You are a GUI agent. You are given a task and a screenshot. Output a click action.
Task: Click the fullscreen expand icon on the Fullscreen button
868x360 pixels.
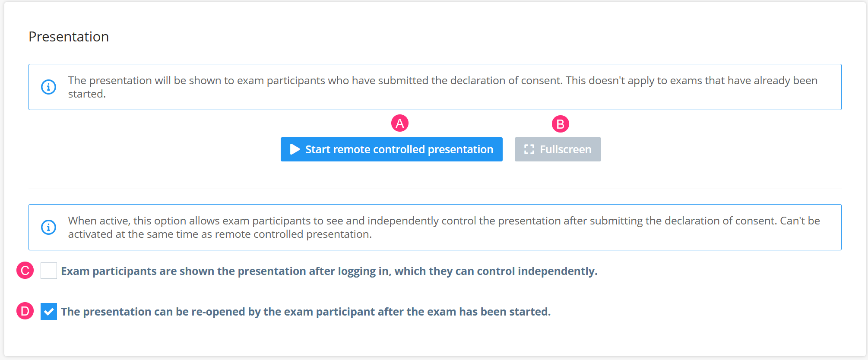[x=529, y=149]
